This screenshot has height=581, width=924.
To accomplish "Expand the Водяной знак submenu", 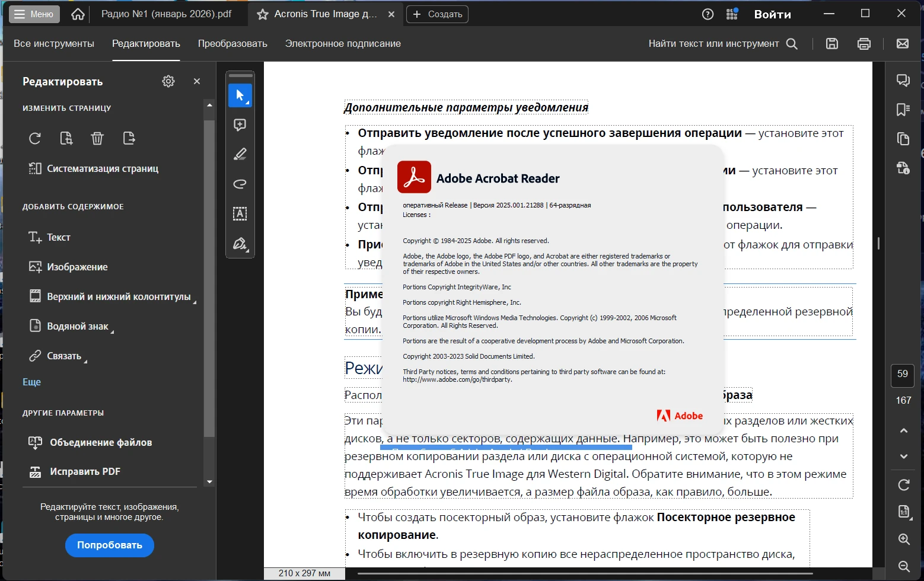I will click(77, 326).
